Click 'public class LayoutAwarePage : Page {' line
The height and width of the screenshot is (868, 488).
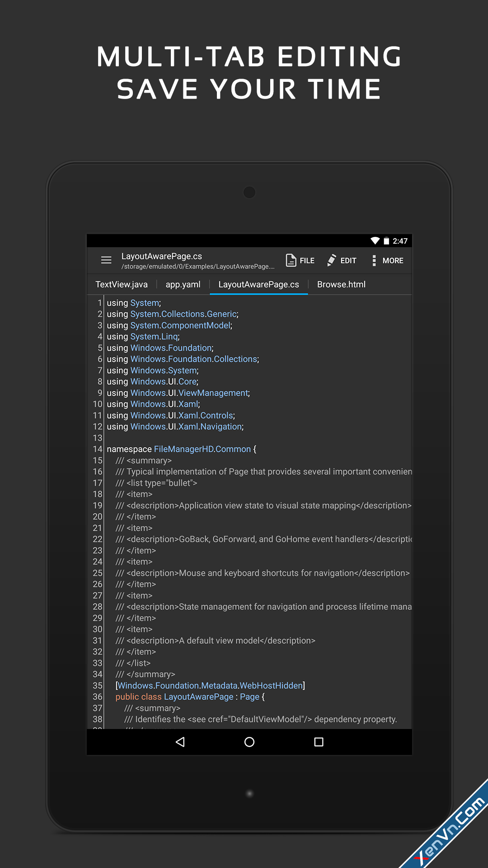point(190,697)
